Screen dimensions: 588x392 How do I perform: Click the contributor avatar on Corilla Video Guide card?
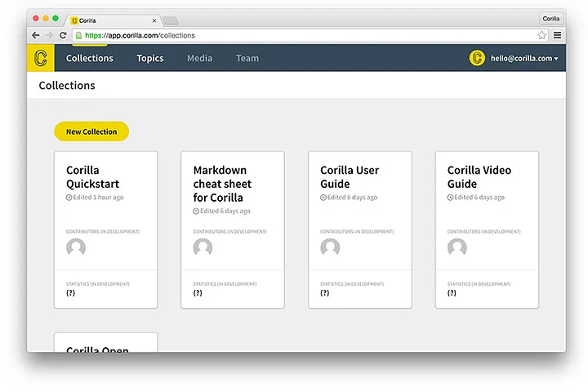[x=457, y=247]
